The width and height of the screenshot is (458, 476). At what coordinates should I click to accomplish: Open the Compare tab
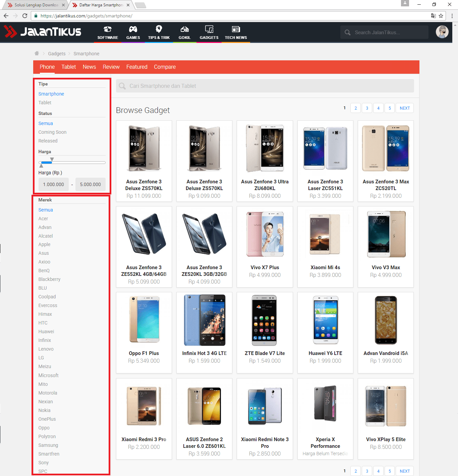point(165,67)
